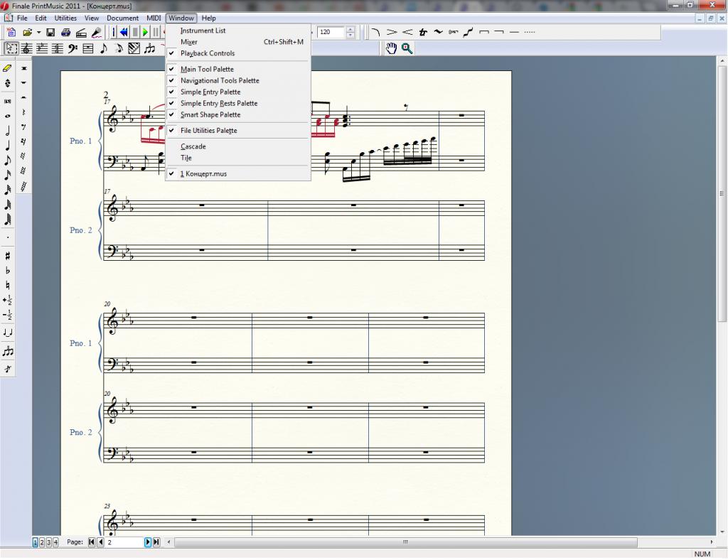Toggle off Smart Shape Palette
The width and height of the screenshot is (728, 560).
tap(210, 115)
